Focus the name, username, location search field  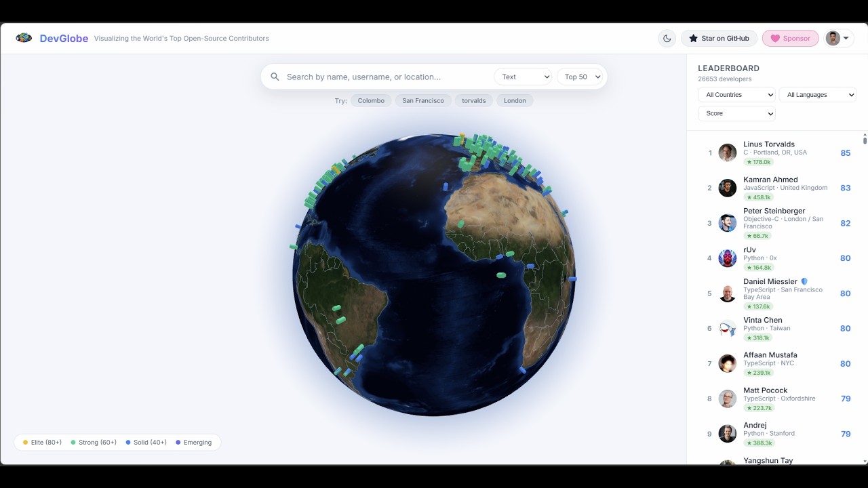pos(387,77)
